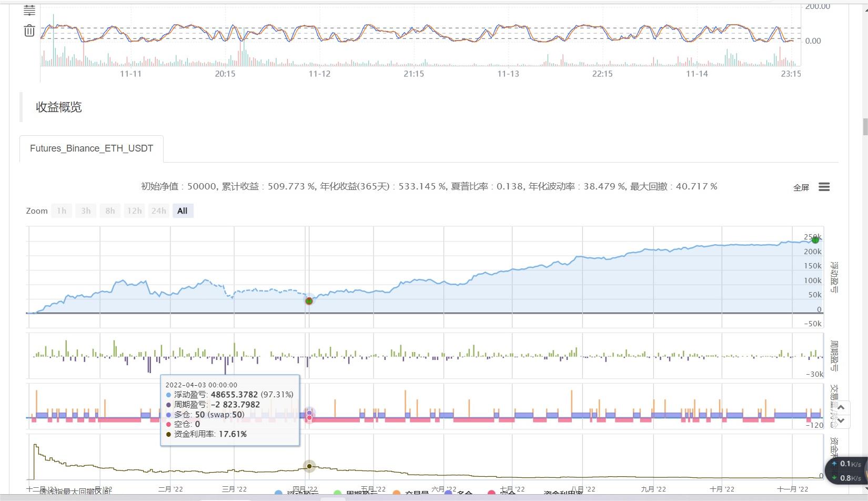Click the blue 浮动盈亏 legend dot
Screen dimensions: 868x501
(277, 493)
